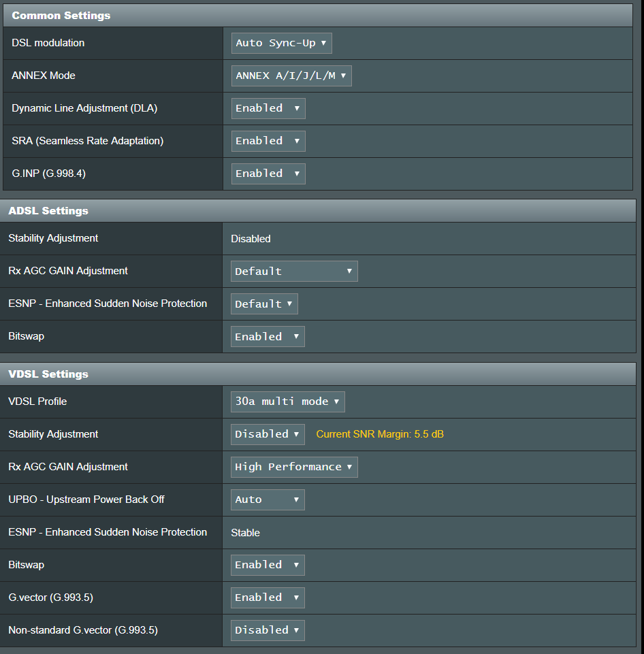The image size is (644, 654).
Task: Expand ADSL ESNP Default dropdown
Action: click(x=264, y=304)
